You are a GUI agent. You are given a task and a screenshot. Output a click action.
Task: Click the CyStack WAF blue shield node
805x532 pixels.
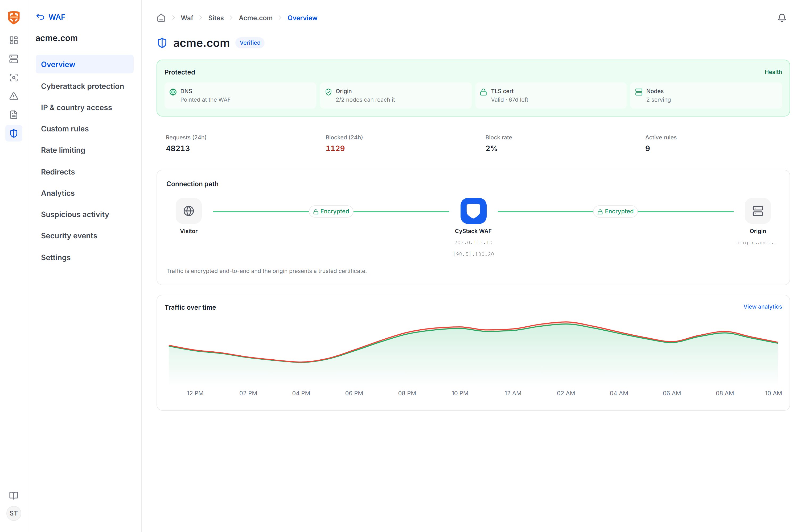(x=473, y=211)
